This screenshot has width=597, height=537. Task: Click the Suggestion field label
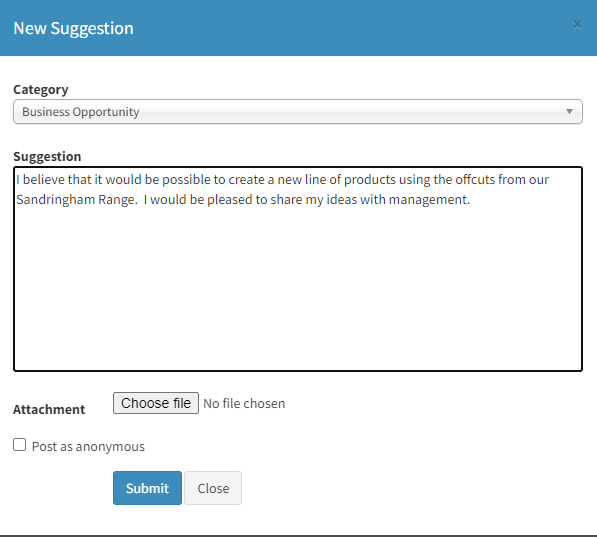[47, 157]
